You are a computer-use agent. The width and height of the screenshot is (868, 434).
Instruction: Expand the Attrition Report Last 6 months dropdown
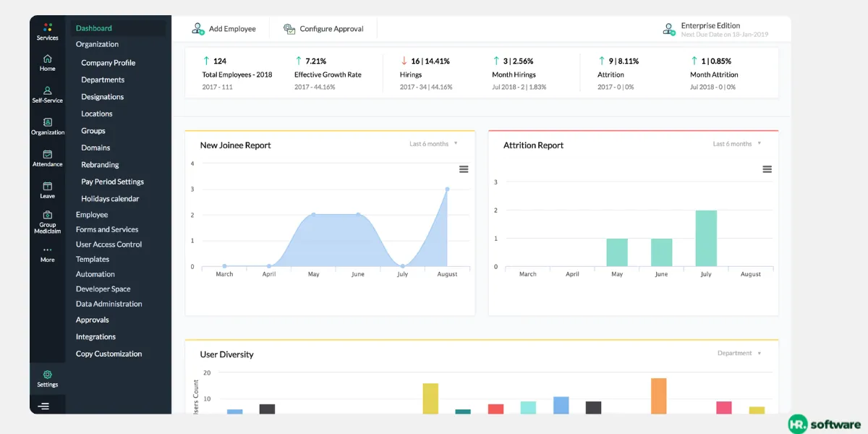(737, 144)
